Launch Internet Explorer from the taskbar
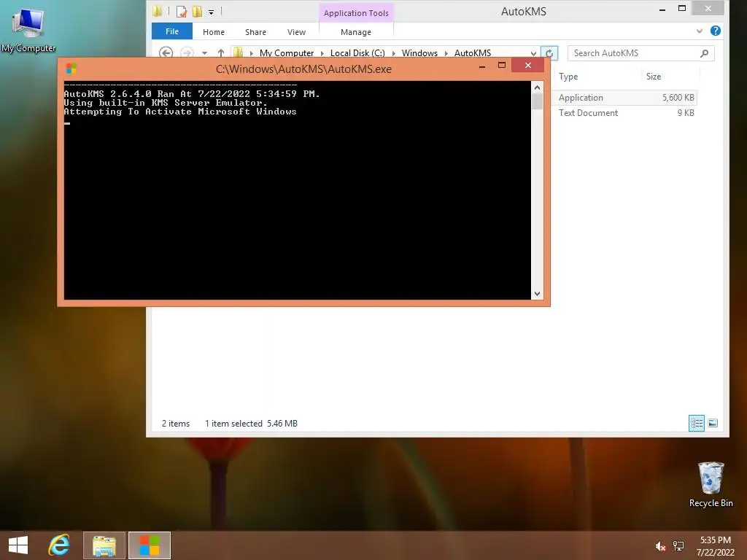The height and width of the screenshot is (560, 747). coord(59,545)
